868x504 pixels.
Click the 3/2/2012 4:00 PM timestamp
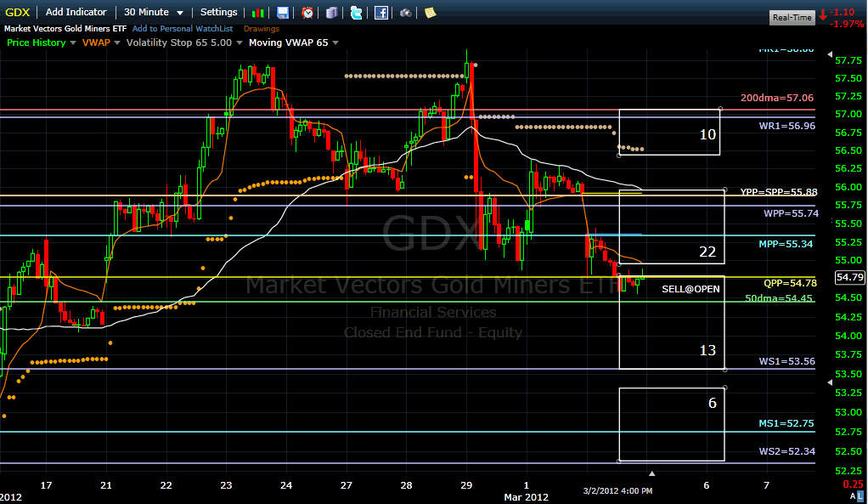click(617, 490)
